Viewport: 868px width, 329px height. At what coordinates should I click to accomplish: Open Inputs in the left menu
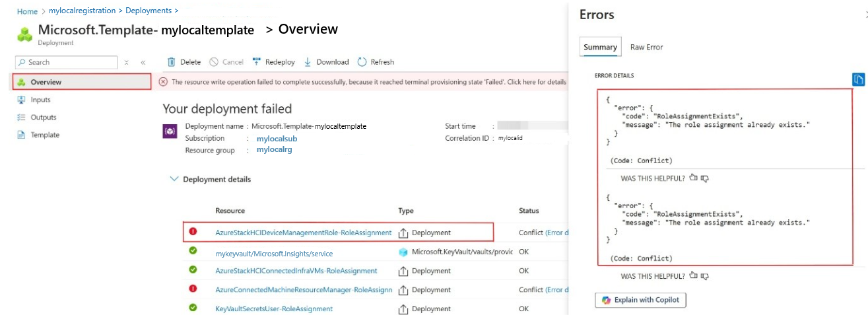coord(40,100)
